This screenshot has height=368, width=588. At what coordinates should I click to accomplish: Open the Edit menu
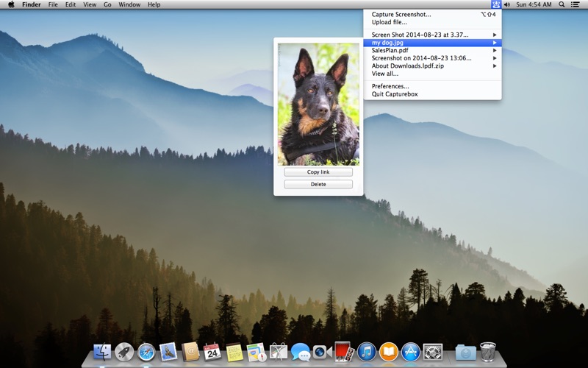(71, 4)
